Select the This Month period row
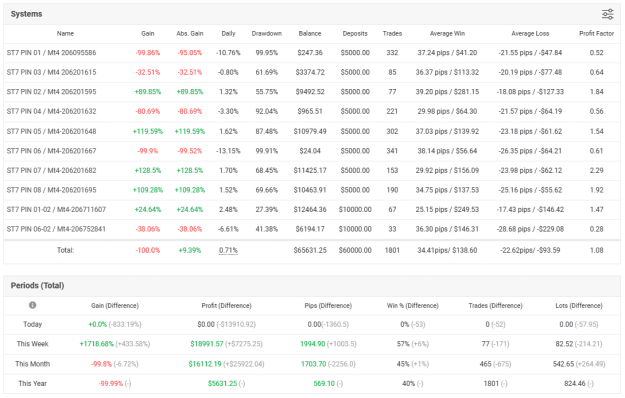The width and height of the screenshot is (625, 398). [x=312, y=364]
